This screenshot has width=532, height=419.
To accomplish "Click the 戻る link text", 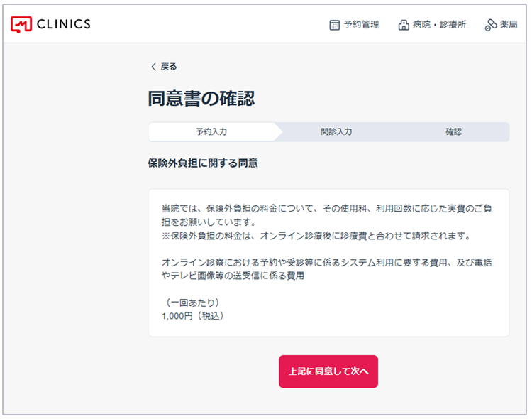I will click(169, 67).
